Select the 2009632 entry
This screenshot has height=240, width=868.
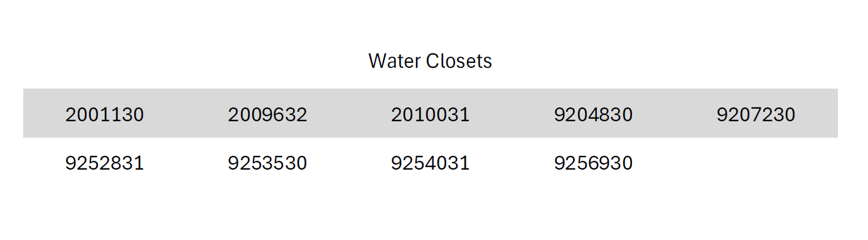(267, 115)
